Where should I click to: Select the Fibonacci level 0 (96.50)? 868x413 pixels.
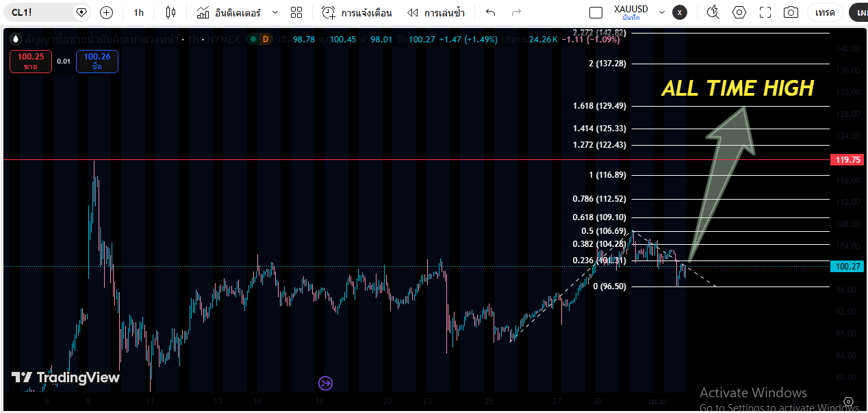click(609, 287)
